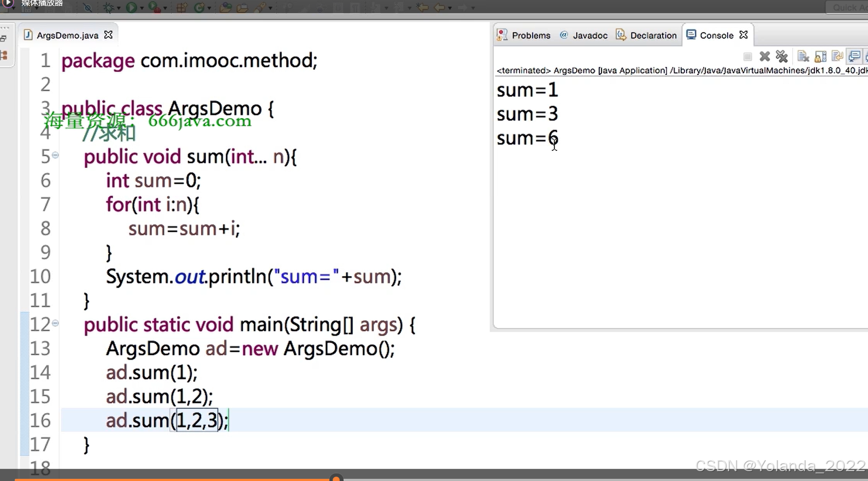Click the hierarchy icon in left trim

pos(4,55)
